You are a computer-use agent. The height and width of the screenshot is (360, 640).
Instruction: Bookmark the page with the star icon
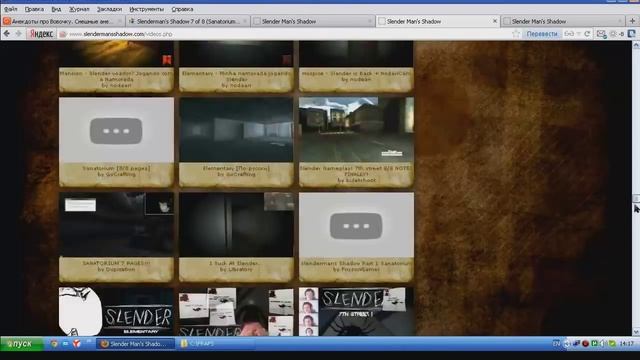tap(516, 34)
